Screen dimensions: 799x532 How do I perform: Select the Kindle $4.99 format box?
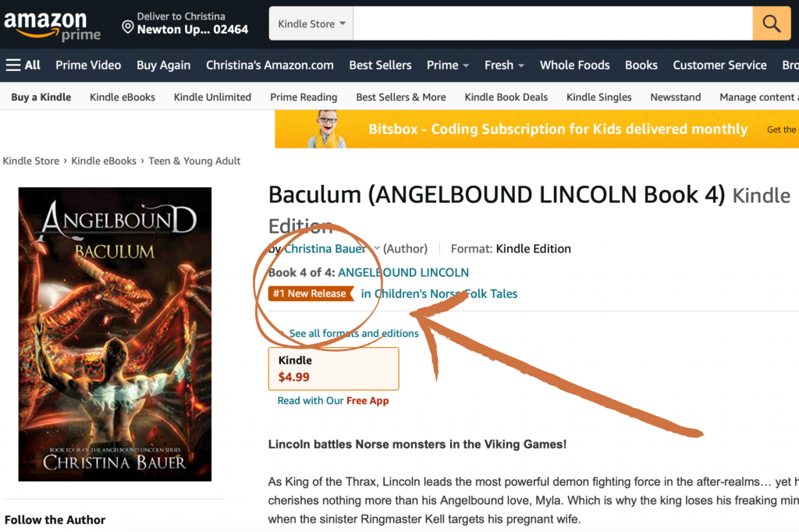pyautogui.click(x=333, y=369)
